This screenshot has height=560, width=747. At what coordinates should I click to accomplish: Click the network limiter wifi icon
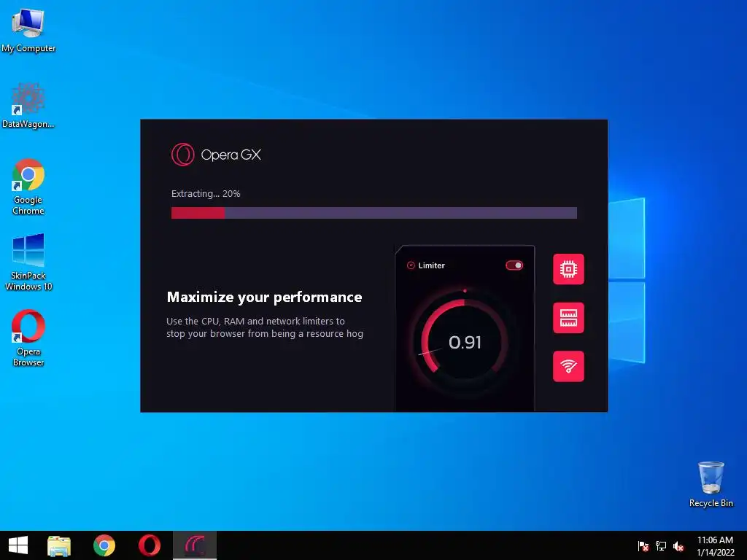pos(568,366)
